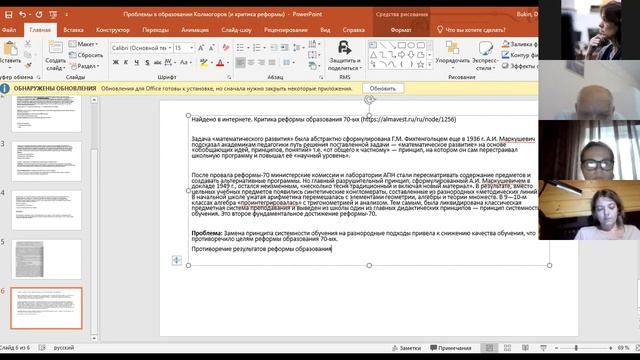Click the Контур фигуры shape outline button
This screenshot has height=360, width=640.
tap(520, 55)
